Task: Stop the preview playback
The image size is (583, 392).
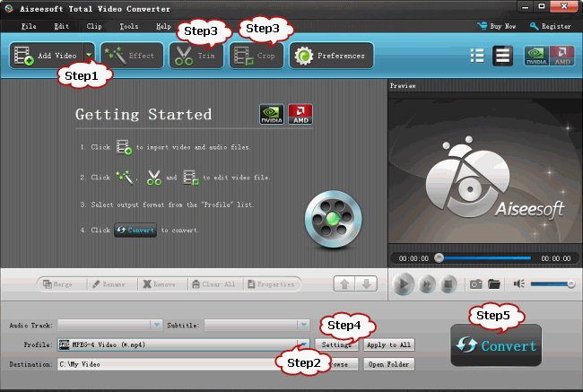Action: click(x=448, y=284)
